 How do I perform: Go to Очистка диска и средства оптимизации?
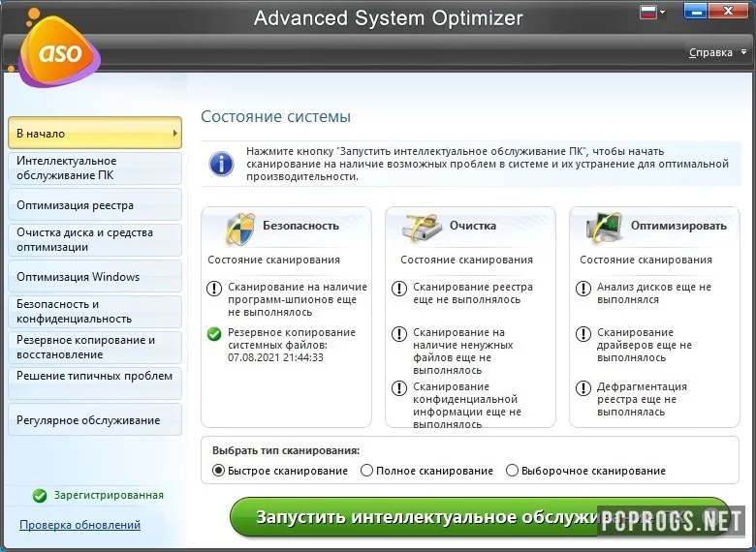pyautogui.click(x=95, y=240)
